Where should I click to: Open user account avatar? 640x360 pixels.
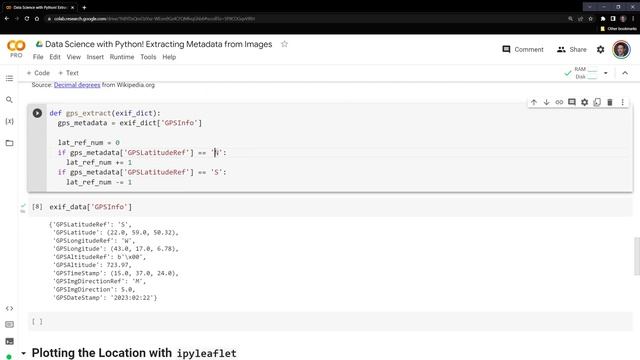[621, 49]
